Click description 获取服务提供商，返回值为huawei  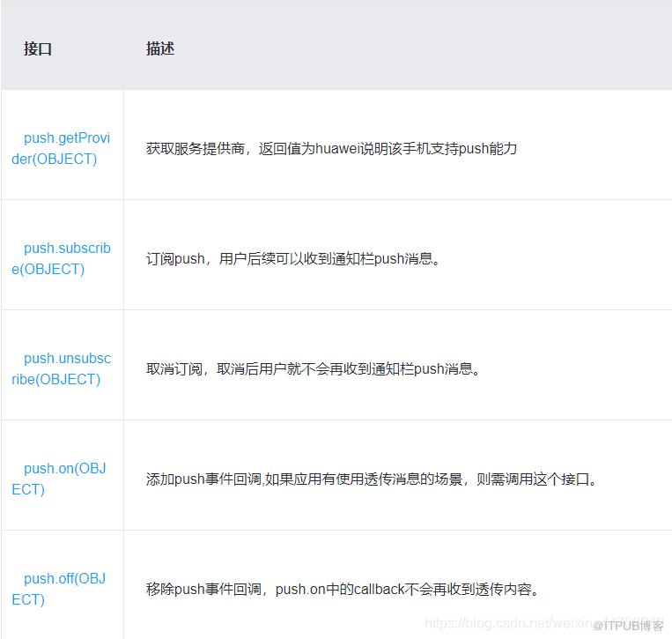point(331,148)
